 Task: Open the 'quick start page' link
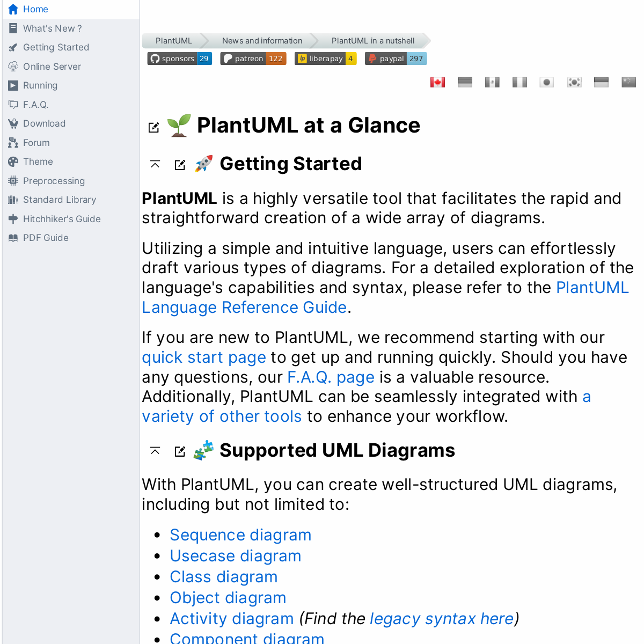pyautogui.click(x=204, y=357)
